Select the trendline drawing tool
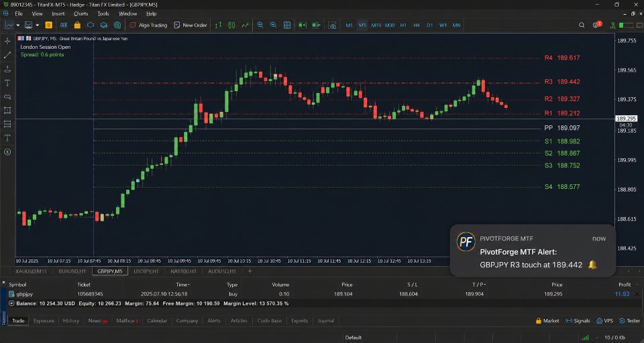 [7, 55]
